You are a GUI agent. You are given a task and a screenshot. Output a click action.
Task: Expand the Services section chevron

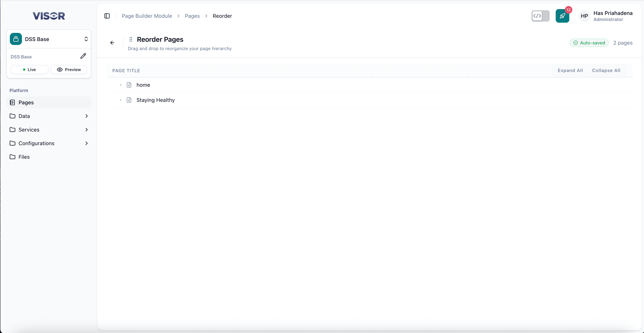[86, 130]
